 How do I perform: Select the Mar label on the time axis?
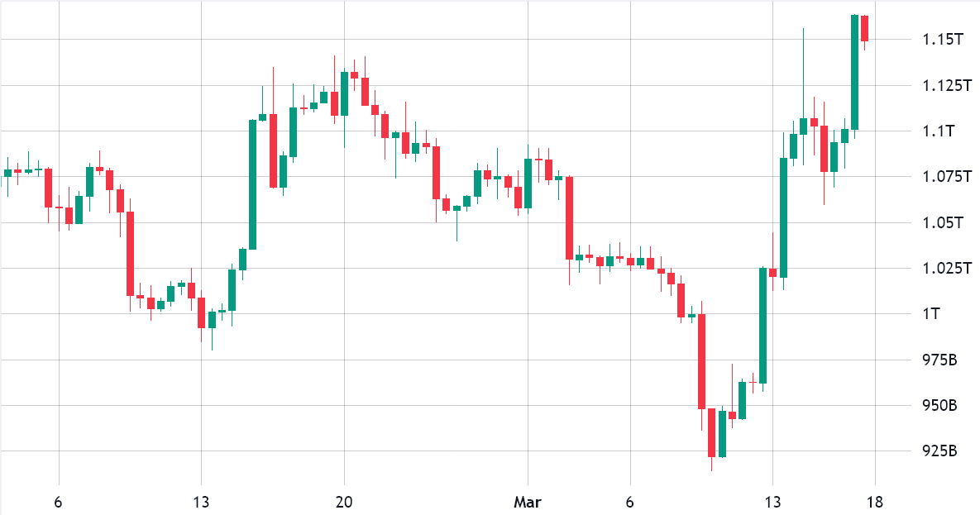(x=528, y=502)
